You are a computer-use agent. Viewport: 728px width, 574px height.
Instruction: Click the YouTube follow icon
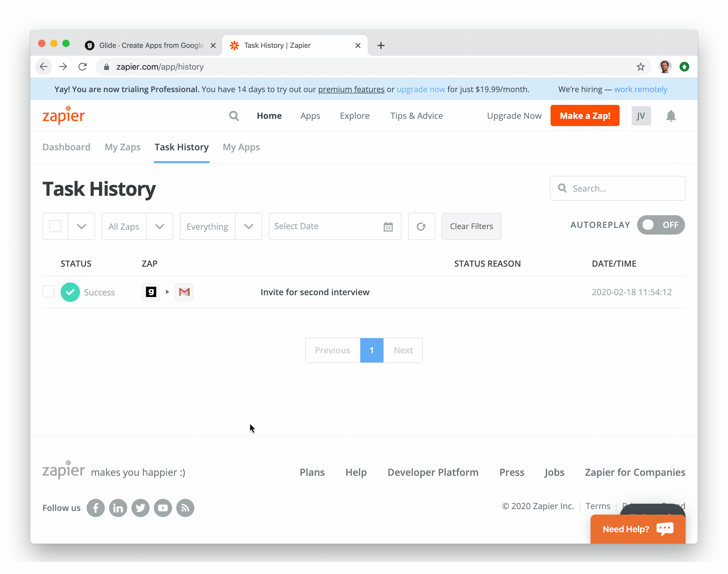(x=163, y=508)
